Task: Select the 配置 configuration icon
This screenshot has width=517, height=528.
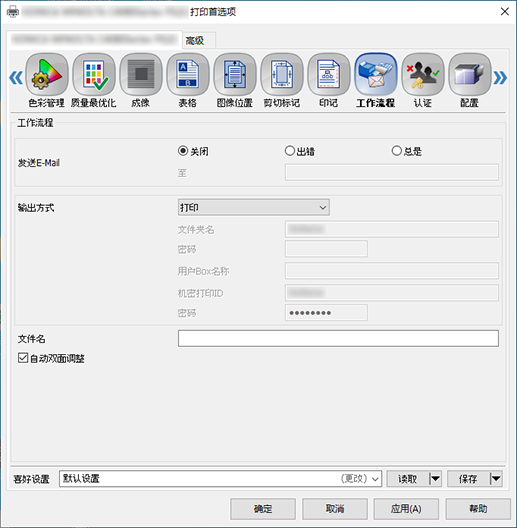Action: [x=470, y=74]
